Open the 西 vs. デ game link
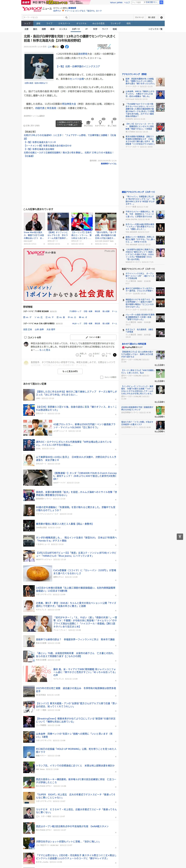 [27, 317]
